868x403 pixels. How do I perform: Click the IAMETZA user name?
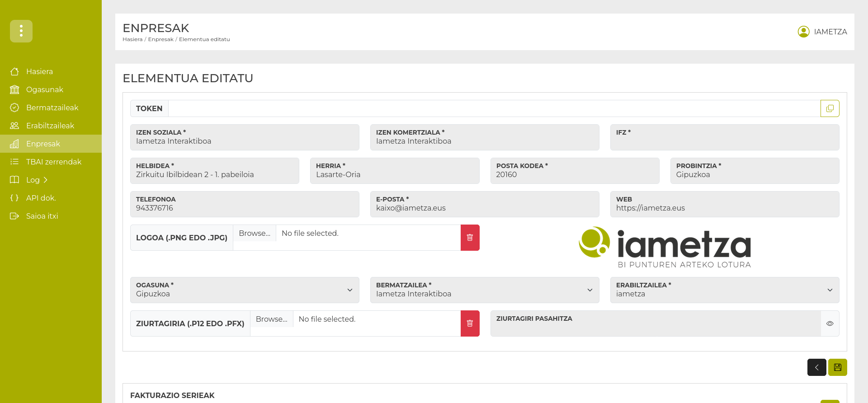click(830, 32)
